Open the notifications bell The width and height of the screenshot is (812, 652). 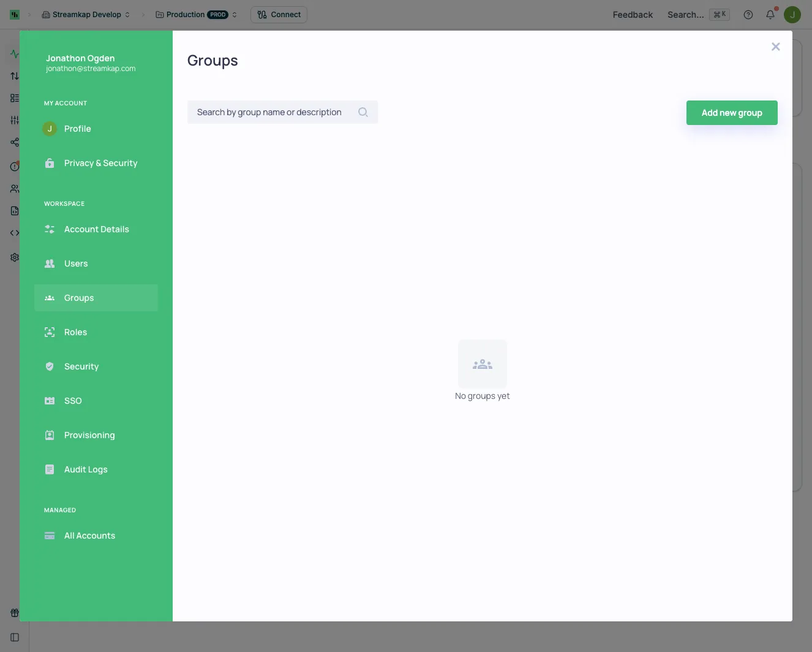click(770, 15)
